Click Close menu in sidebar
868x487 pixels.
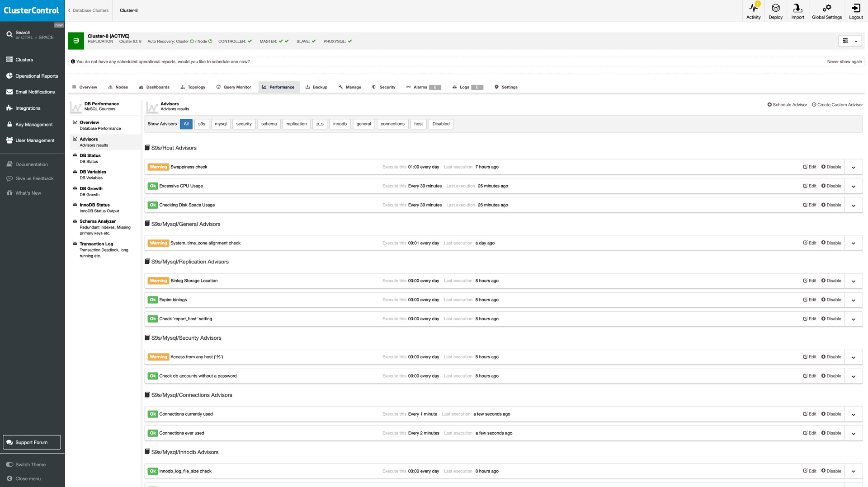coord(24,478)
